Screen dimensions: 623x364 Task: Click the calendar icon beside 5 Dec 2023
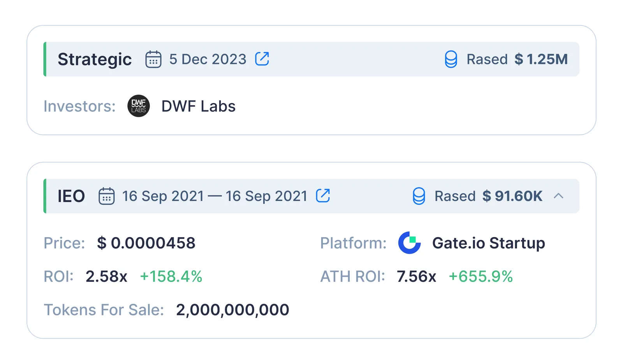tap(153, 59)
